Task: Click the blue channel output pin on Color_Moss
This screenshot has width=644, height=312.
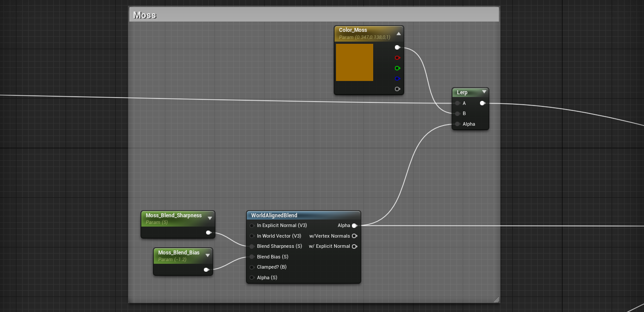Action: pos(397,79)
